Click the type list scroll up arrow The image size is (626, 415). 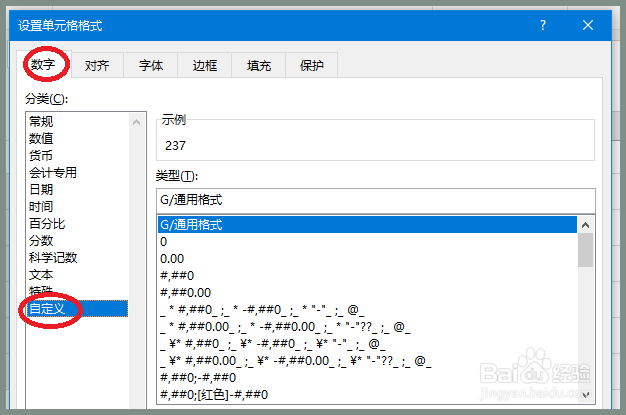586,225
